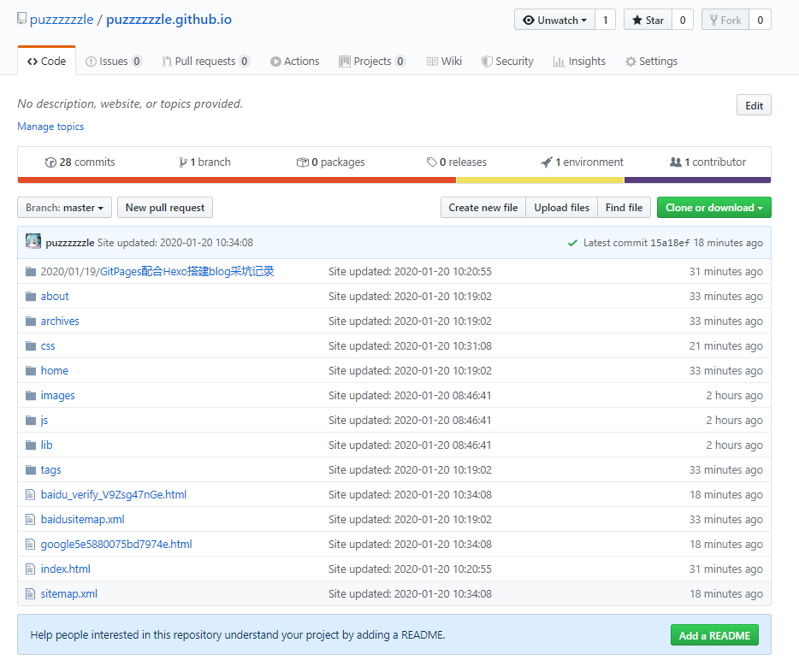Open the Issues tab
Viewport: 799px width, 672px height.
114,61
